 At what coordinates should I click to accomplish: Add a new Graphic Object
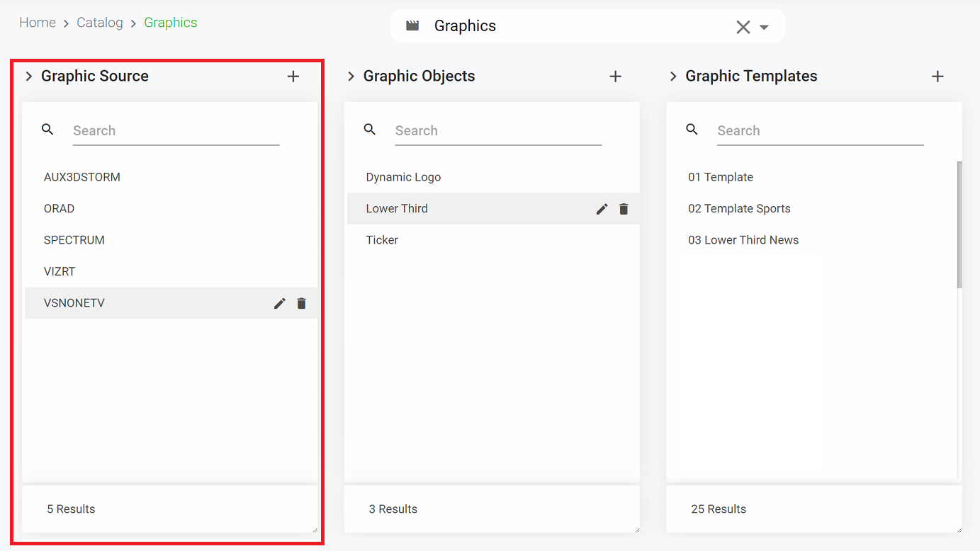[x=615, y=76]
